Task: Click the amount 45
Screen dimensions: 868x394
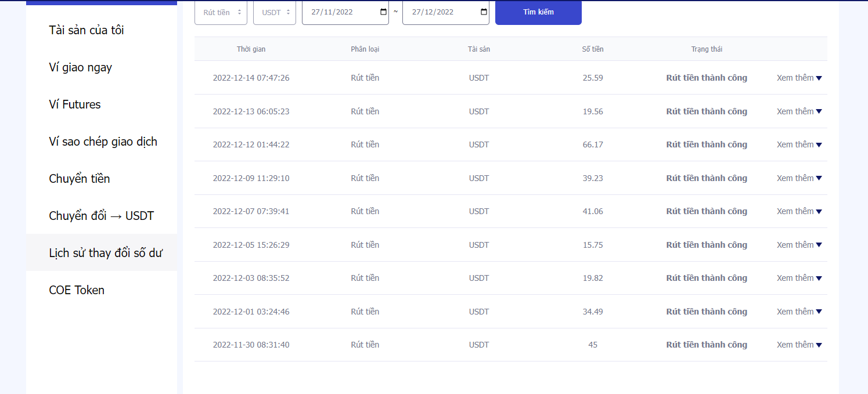Action: tap(593, 345)
